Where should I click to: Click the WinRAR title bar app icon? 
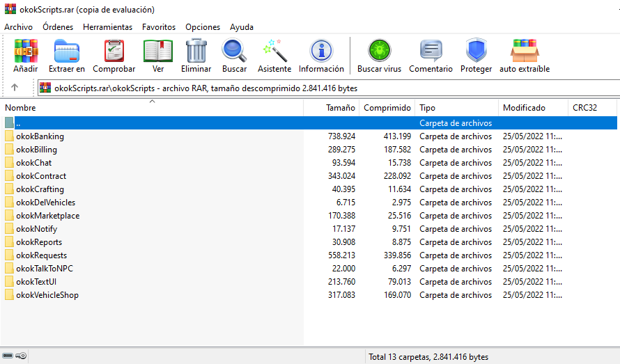click(x=10, y=8)
